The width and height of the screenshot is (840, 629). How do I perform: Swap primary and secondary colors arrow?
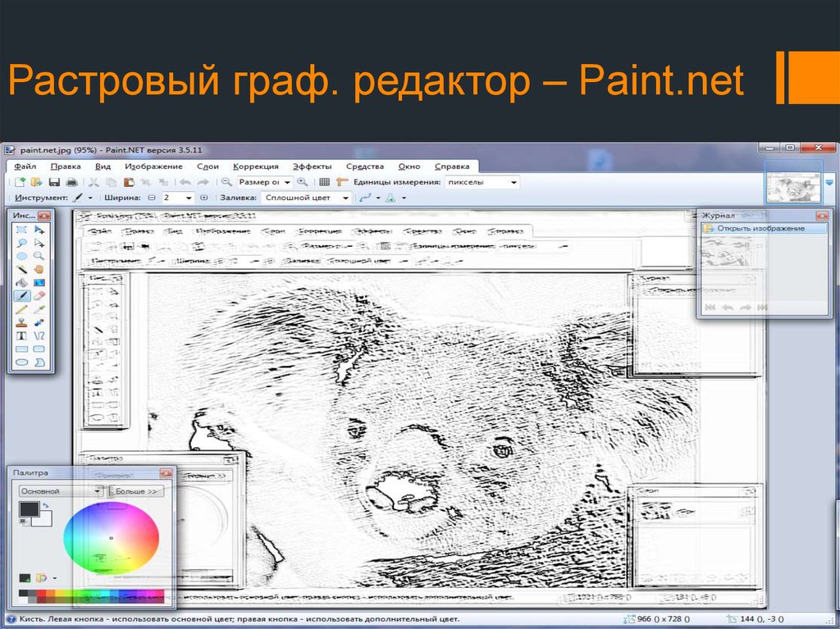pyautogui.click(x=46, y=504)
